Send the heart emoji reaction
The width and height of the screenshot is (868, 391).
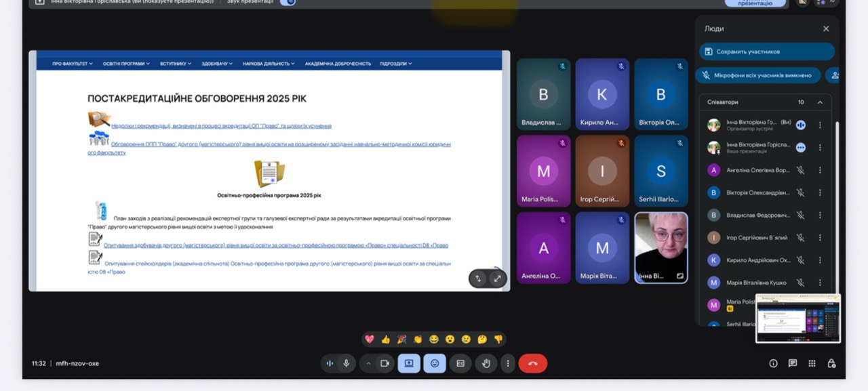(x=370, y=339)
